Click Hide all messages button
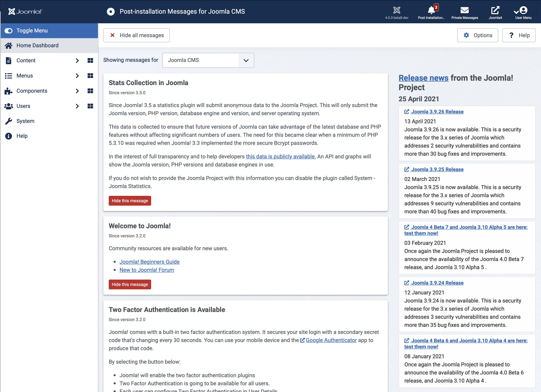The width and height of the screenshot is (541, 392). pos(136,35)
